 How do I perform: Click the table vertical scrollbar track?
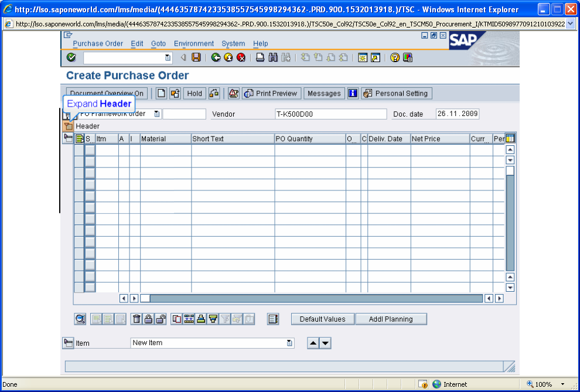pos(510,223)
